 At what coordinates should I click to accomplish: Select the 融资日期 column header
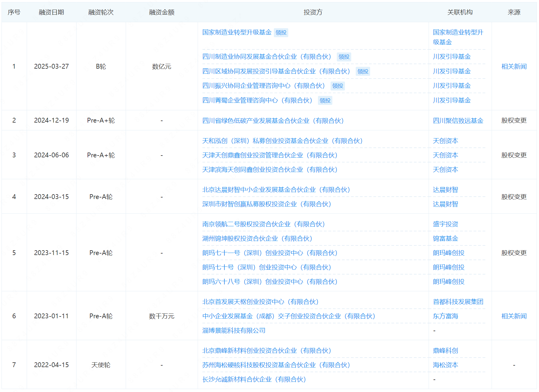point(51,12)
